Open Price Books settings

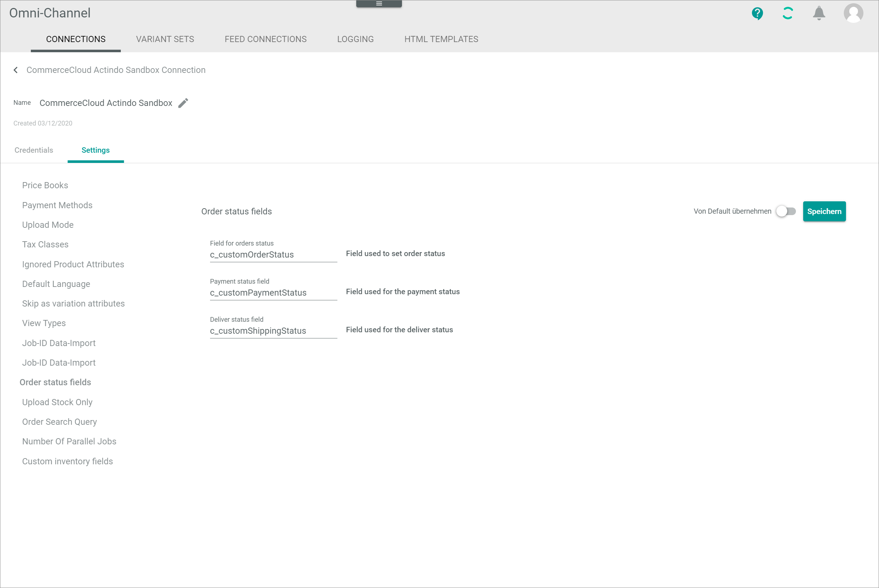point(45,185)
